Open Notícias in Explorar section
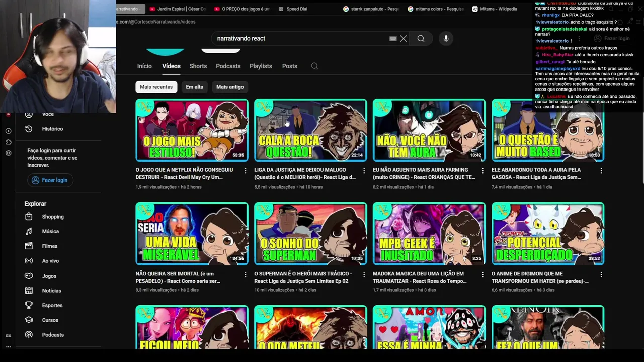The image size is (644, 362). click(51, 291)
